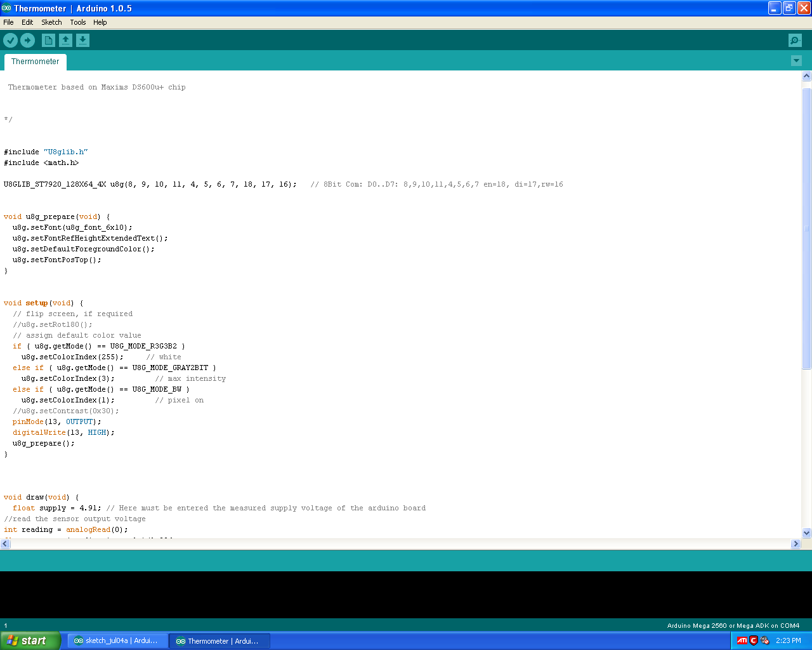
Task: Open the tab options dropdown arrow
Action: coord(797,61)
